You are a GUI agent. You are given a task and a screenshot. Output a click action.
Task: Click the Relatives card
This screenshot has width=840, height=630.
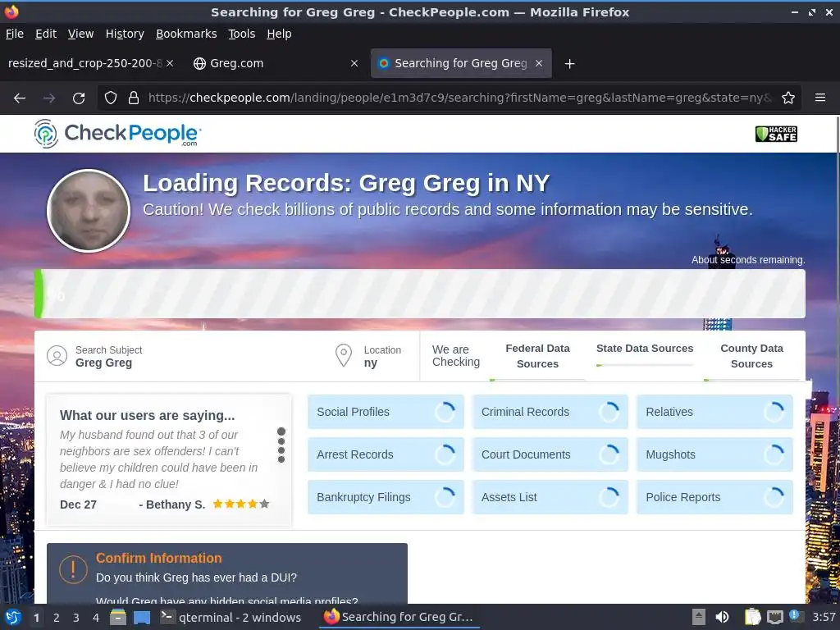pos(714,412)
